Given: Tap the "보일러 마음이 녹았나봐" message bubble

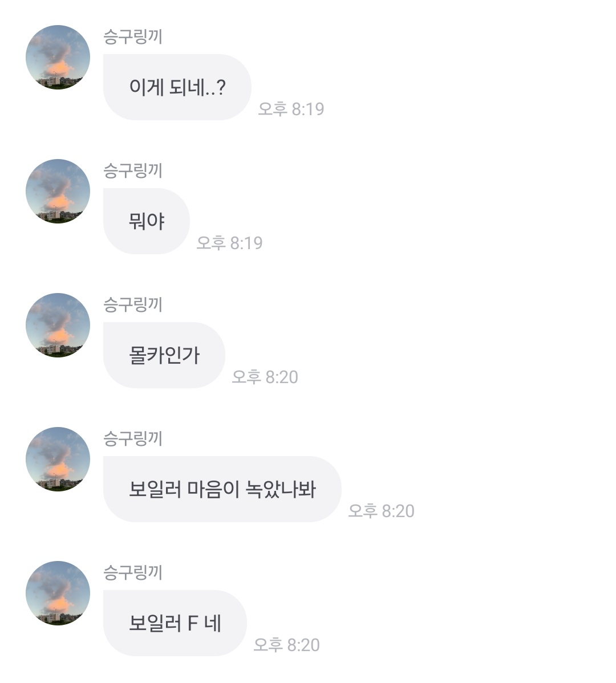Looking at the screenshot, I should pyautogui.click(x=222, y=489).
